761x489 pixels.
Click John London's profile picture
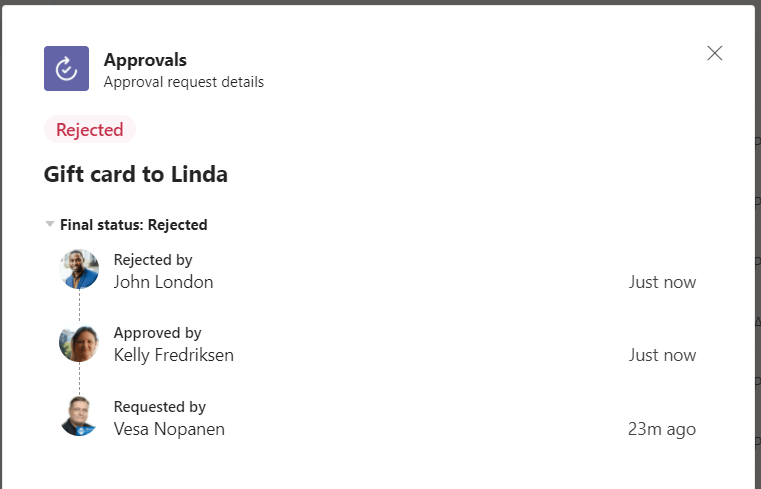(x=79, y=269)
